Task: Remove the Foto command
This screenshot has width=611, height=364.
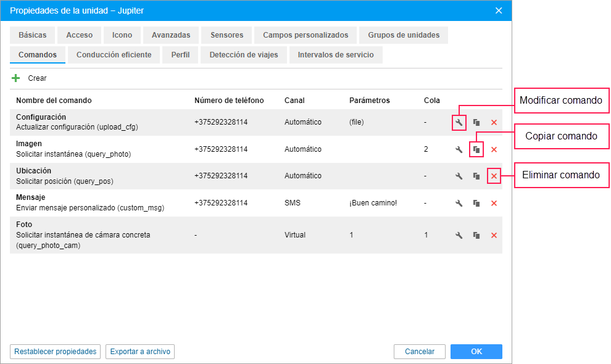Action: point(494,235)
